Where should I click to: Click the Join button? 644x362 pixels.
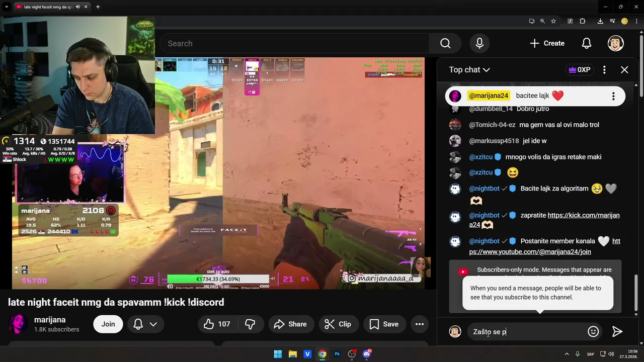pyautogui.click(x=108, y=324)
